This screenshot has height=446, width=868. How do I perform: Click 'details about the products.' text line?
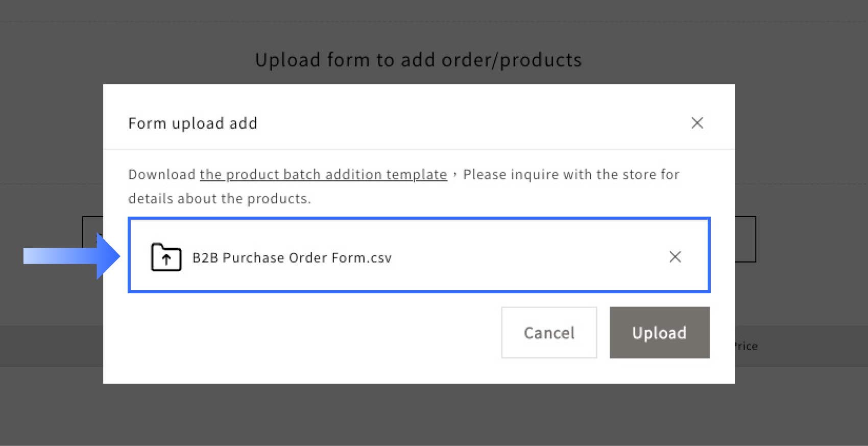pyautogui.click(x=219, y=199)
